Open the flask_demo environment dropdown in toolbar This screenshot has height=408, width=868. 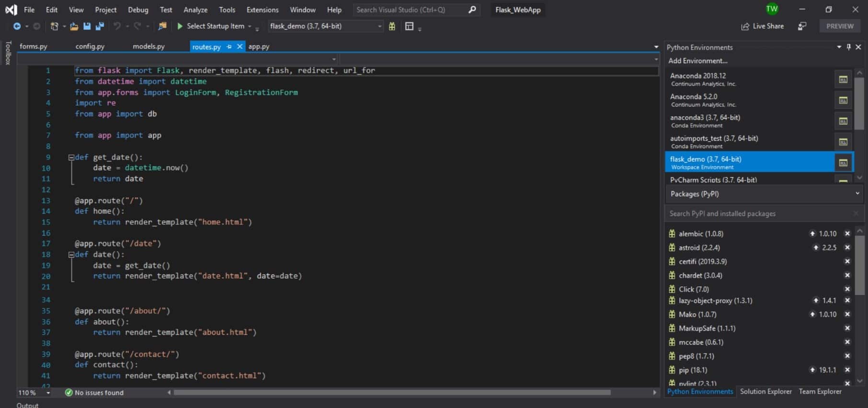pos(379,26)
